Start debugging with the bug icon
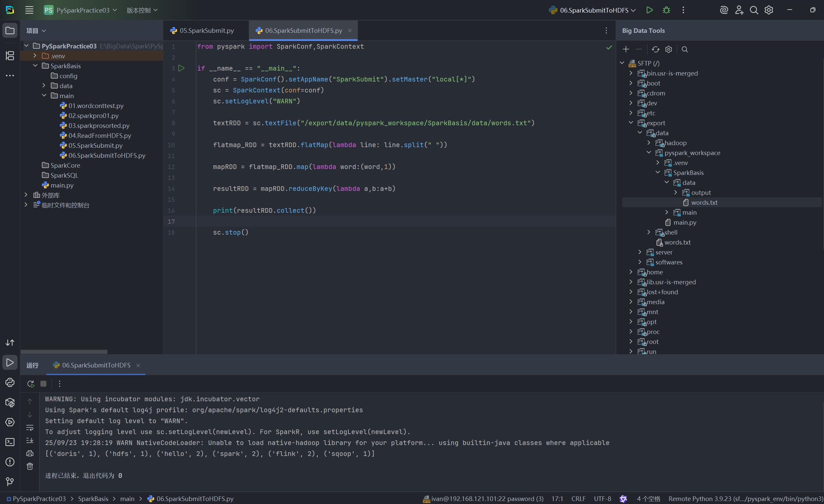Viewport: 824px width, 504px height. pos(666,10)
